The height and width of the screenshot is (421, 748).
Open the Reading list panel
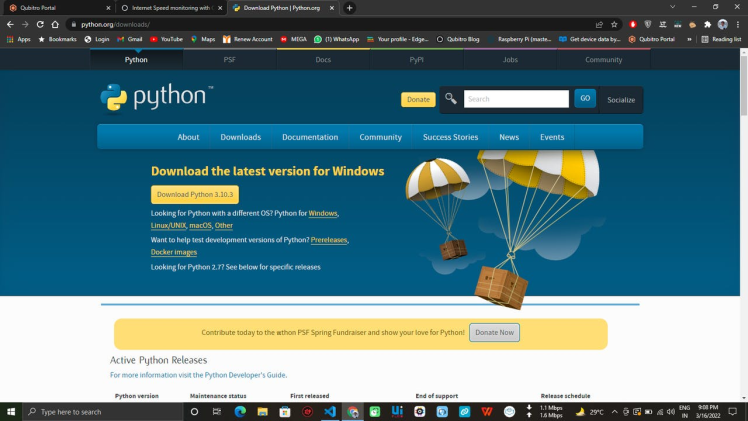[721, 39]
